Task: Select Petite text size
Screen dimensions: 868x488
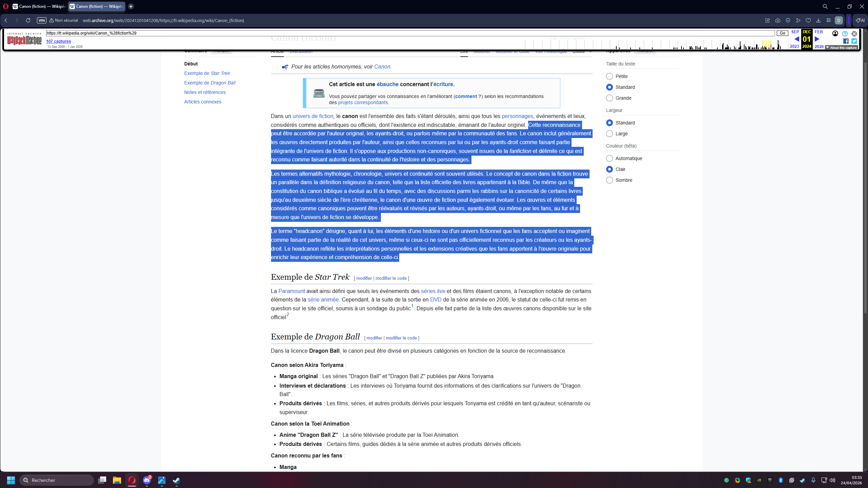Action: point(610,76)
